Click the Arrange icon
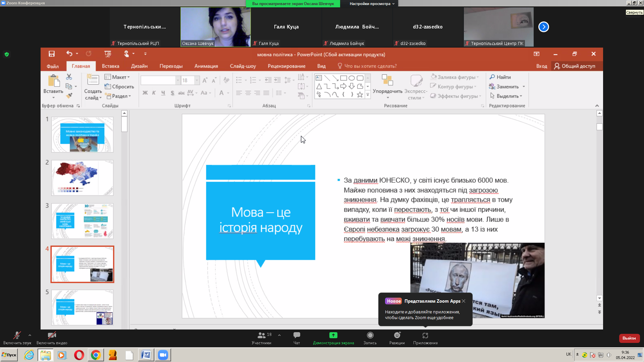 click(x=387, y=80)
